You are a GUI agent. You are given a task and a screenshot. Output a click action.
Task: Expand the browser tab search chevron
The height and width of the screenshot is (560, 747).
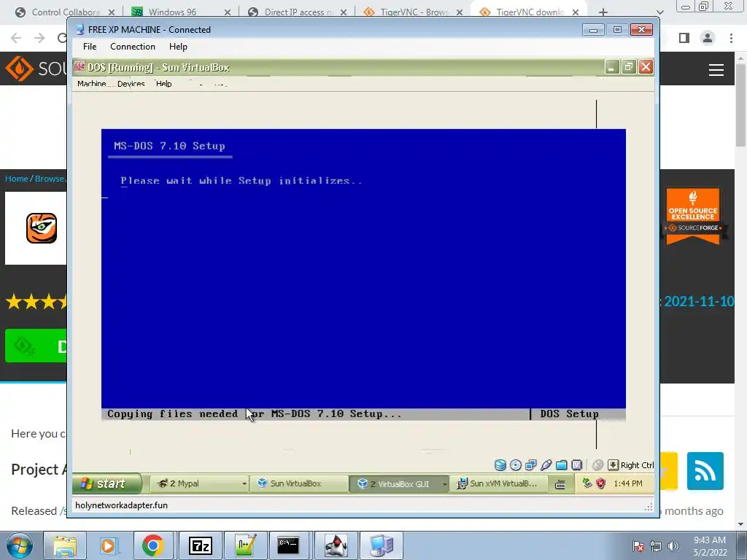(659, 12)
